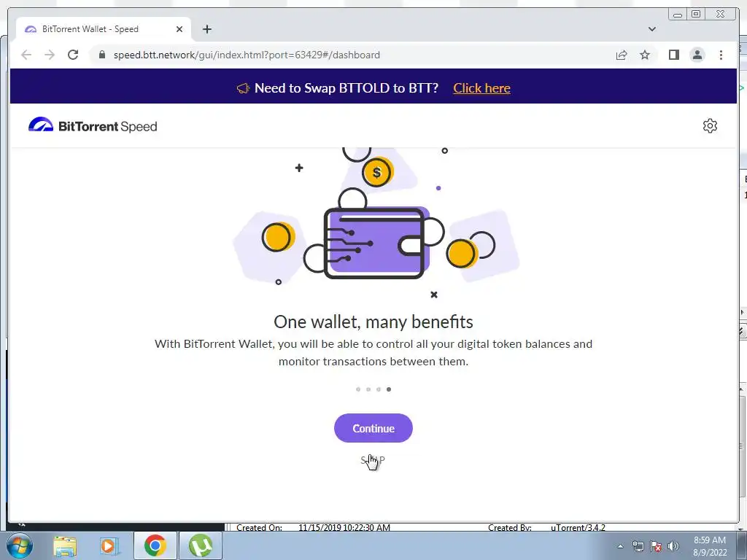The width and height of the screenshot is (747, 560).
Task: Bookmark this page with the star
Action: 645,55
